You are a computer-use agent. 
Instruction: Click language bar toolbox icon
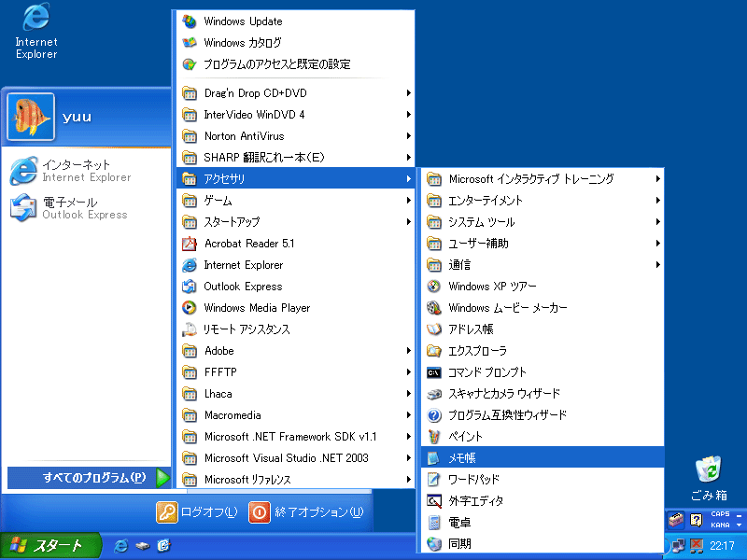click(675, 520)
